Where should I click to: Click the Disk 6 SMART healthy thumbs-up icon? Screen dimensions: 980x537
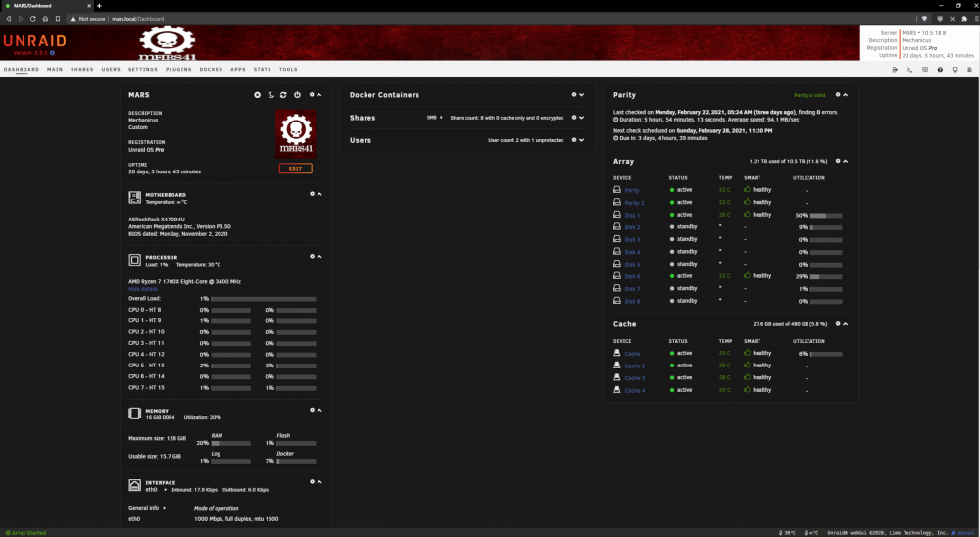pos(747,275)
